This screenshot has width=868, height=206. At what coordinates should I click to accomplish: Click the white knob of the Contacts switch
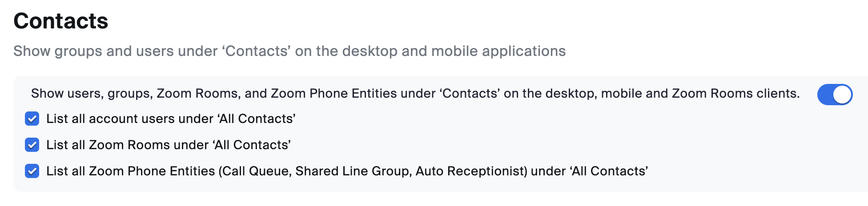842,95
